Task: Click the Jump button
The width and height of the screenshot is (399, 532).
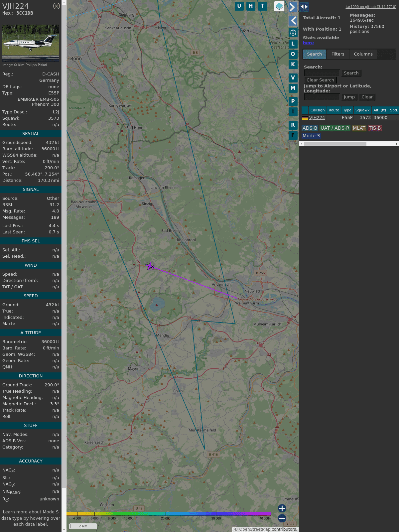Action: click(x=349, y=97)
